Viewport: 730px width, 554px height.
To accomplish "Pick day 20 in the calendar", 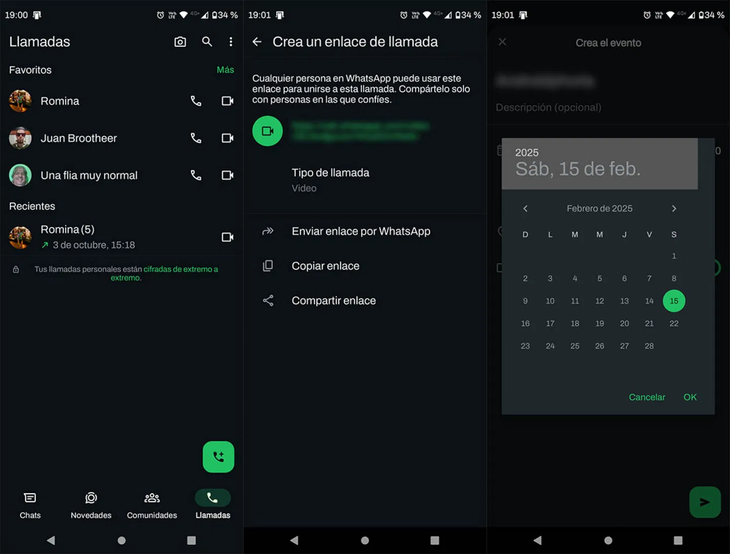I will pos(624,324).
